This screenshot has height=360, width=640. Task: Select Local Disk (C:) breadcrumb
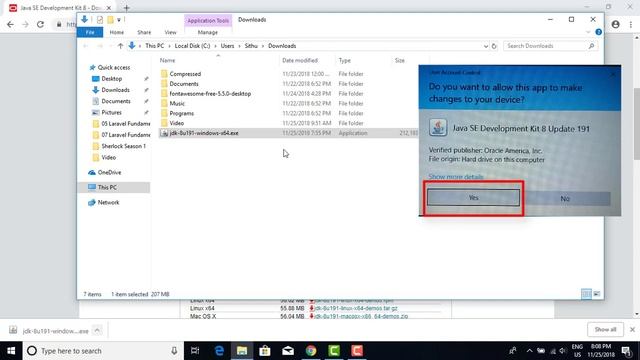point(192,46)
